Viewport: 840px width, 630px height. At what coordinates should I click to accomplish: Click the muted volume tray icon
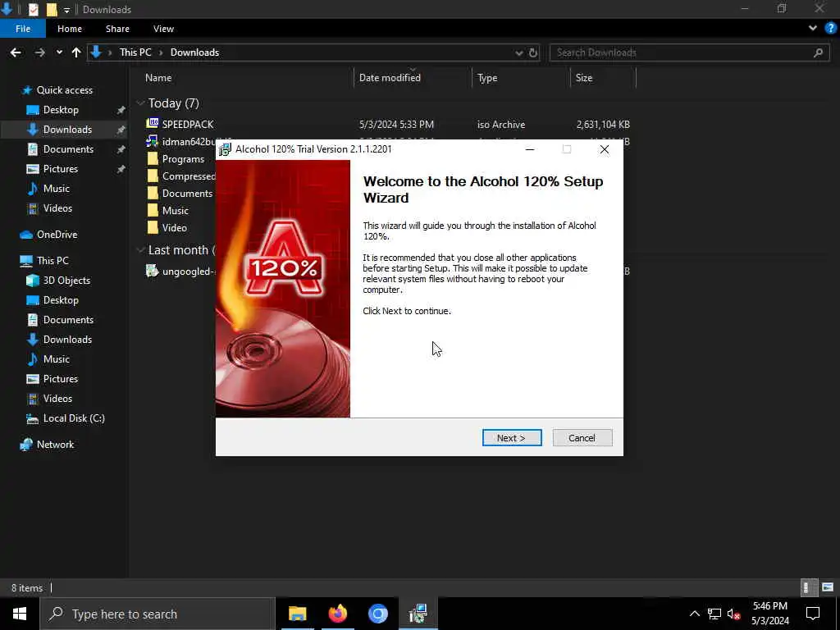click(x=734, y=614)
